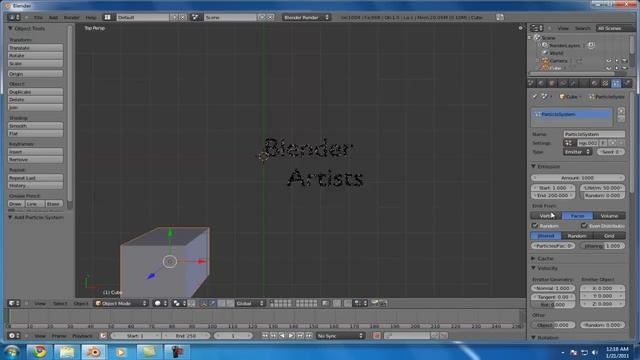This screenshot has height=360, width=640.
Task: Open the Render menu
Action: 71,18
